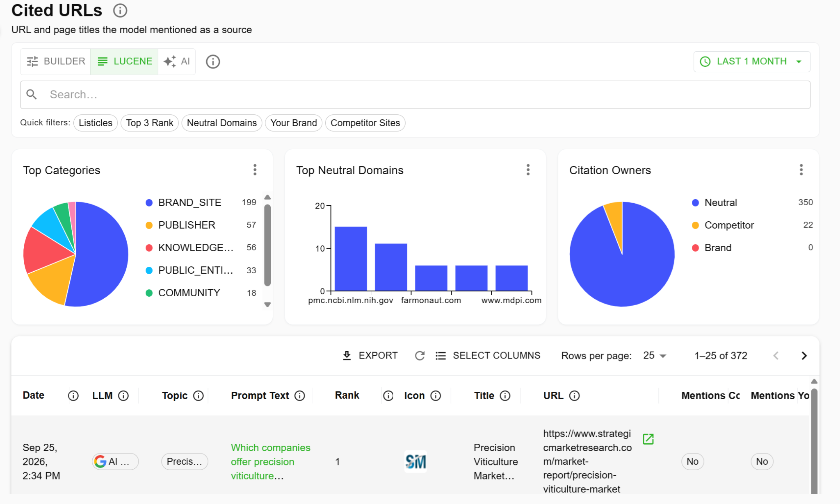This screenshot has height=504, width=840.
Task: Sort by the Date column header
Action: [34, 395]
